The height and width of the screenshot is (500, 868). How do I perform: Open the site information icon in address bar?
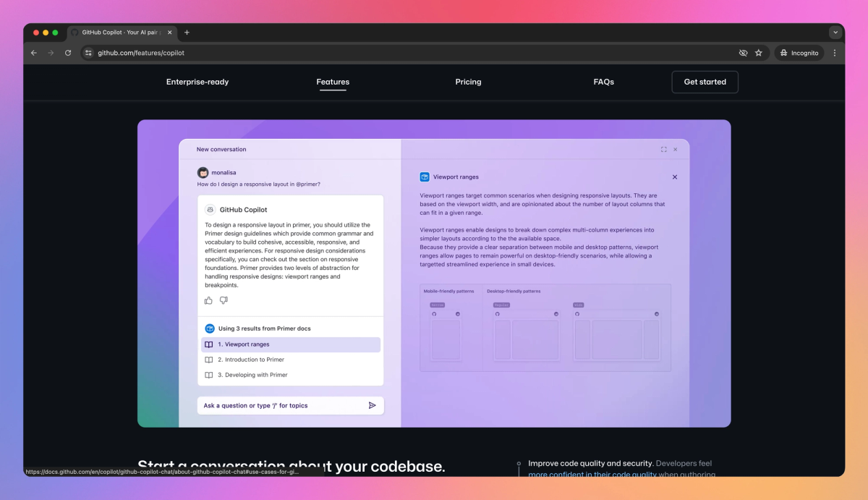[x=88, y=53]
